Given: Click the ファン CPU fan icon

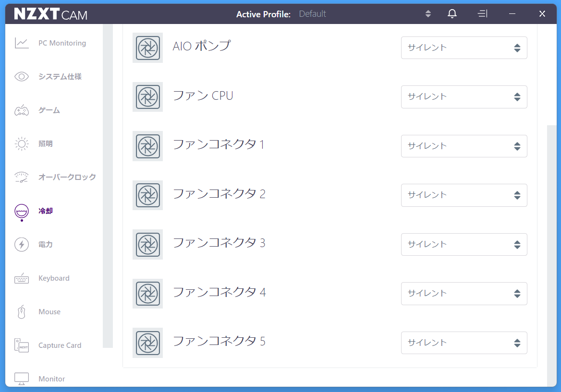Looking at the screenshot, I should 147,97.
